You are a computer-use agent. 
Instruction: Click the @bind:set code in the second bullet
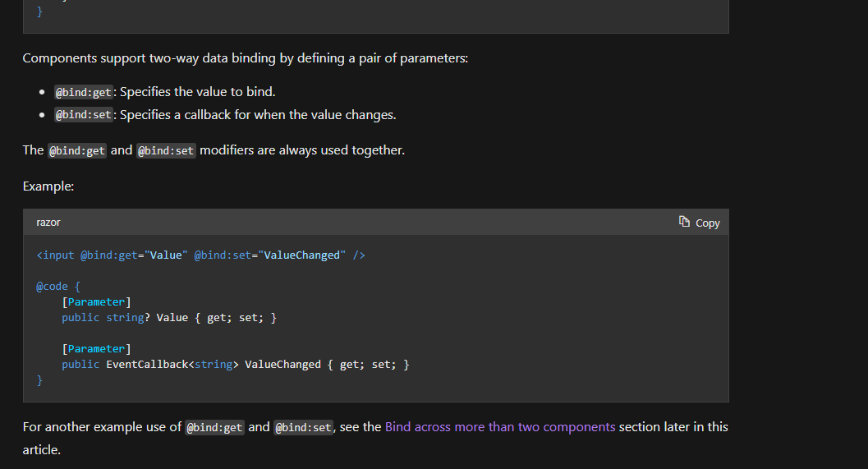[84, 115]
